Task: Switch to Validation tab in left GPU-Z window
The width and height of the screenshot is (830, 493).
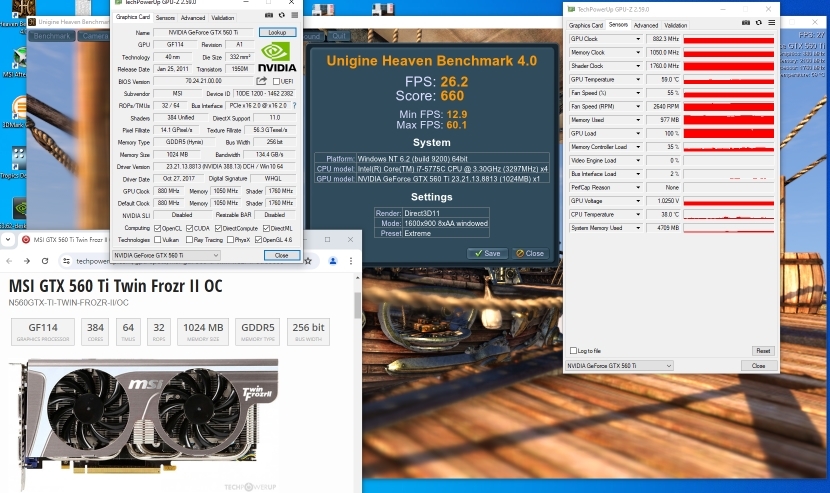Action: point(222,17)
